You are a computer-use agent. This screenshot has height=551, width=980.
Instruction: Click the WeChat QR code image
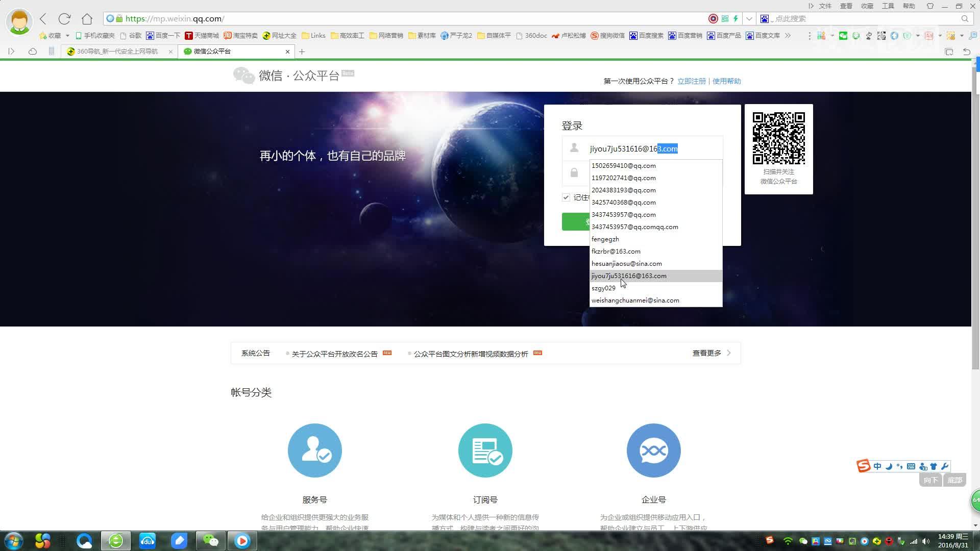[x=778, y=138]
